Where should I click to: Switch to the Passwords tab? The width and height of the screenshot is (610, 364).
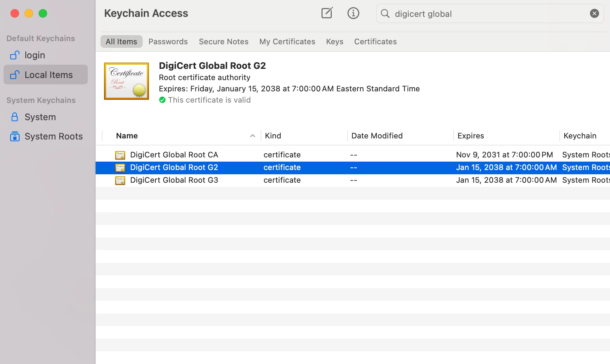pyautogui.click(x=168, y=41)
